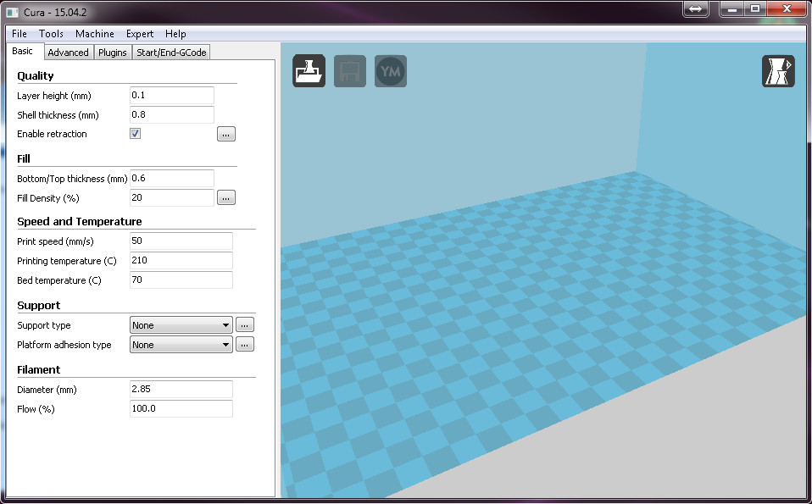
Task: Switch to the Advanced tab
Action: click(x=68, y=53)
